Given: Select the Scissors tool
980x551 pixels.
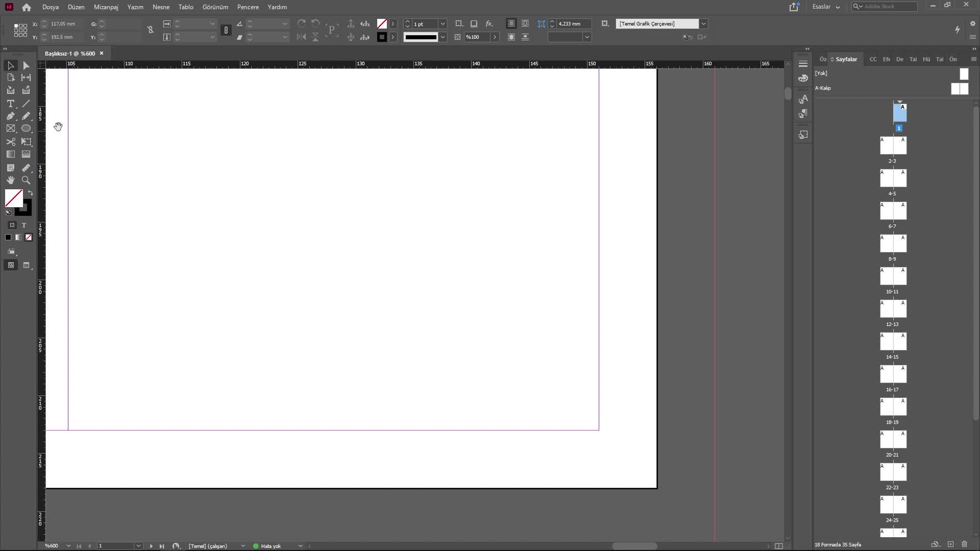Looking at the screenshot, I should (x=11, y=142).
